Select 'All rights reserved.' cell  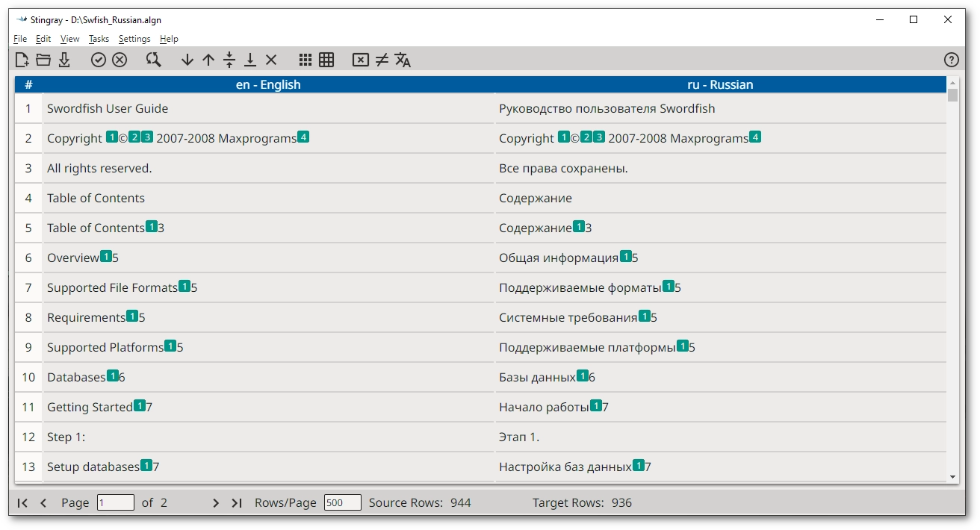coord(268,168)
